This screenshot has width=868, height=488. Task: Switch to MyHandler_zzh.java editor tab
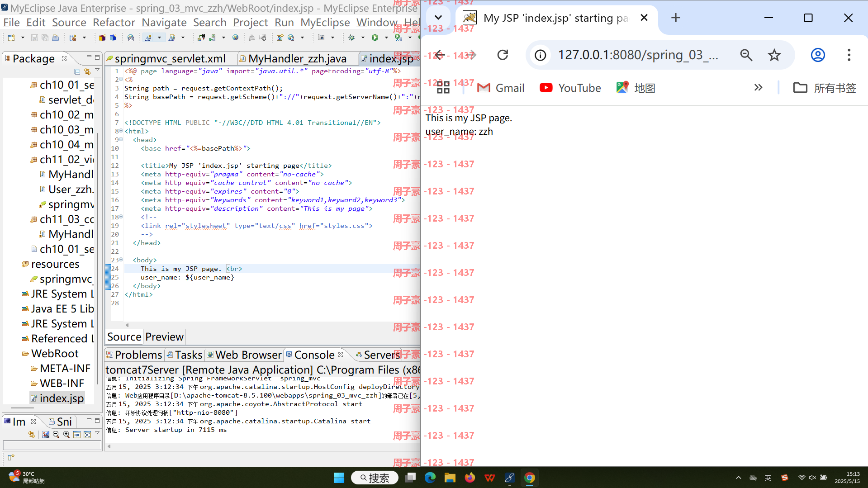297,59
